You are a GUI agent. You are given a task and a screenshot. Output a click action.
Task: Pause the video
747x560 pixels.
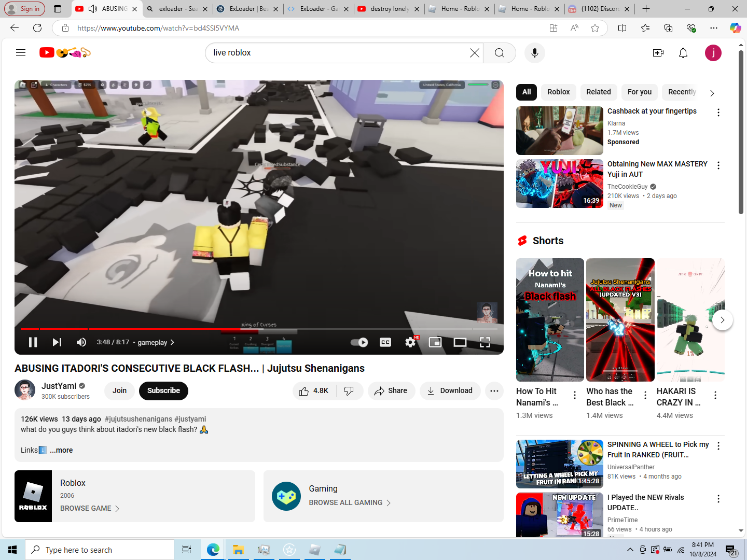coord(33,342)
